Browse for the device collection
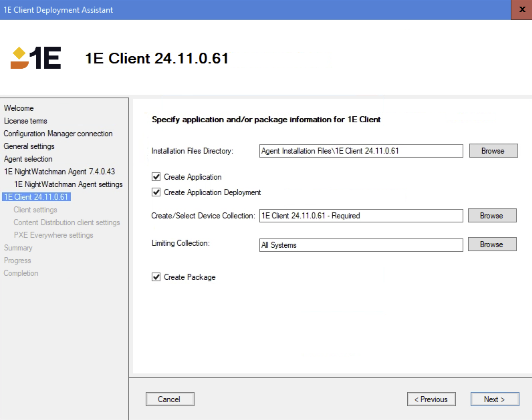 492,215
